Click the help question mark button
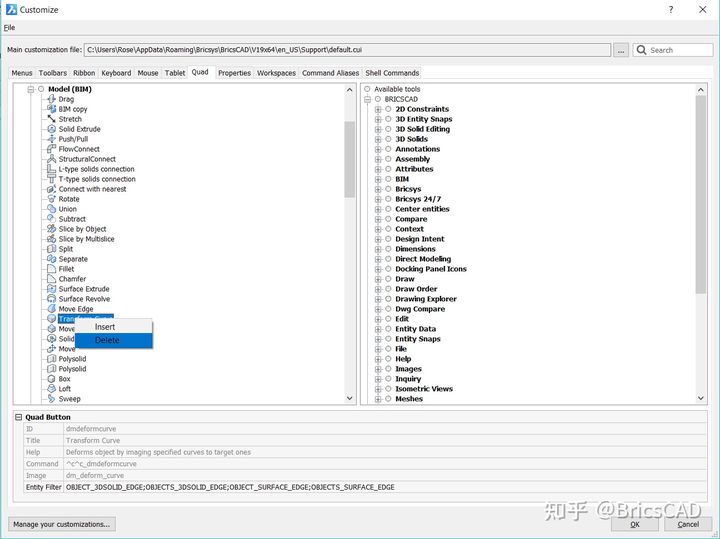This screenshot has height=539, width=720. 670,10
